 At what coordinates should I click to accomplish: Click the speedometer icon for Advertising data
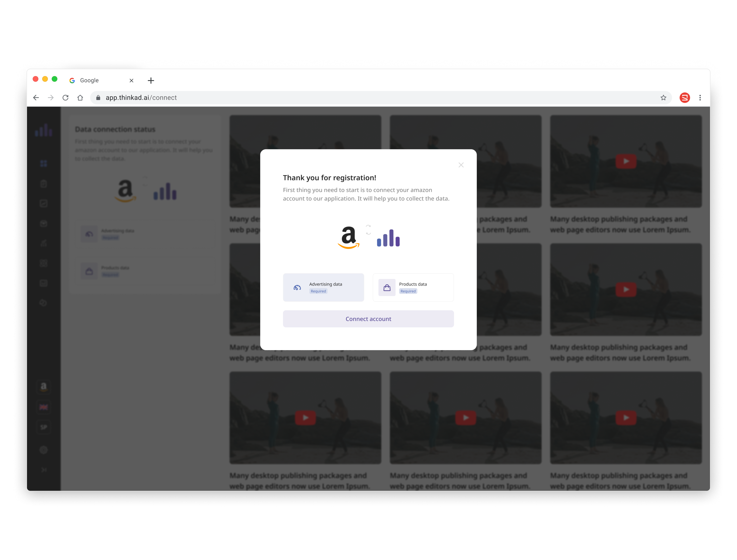coord(297,287)
